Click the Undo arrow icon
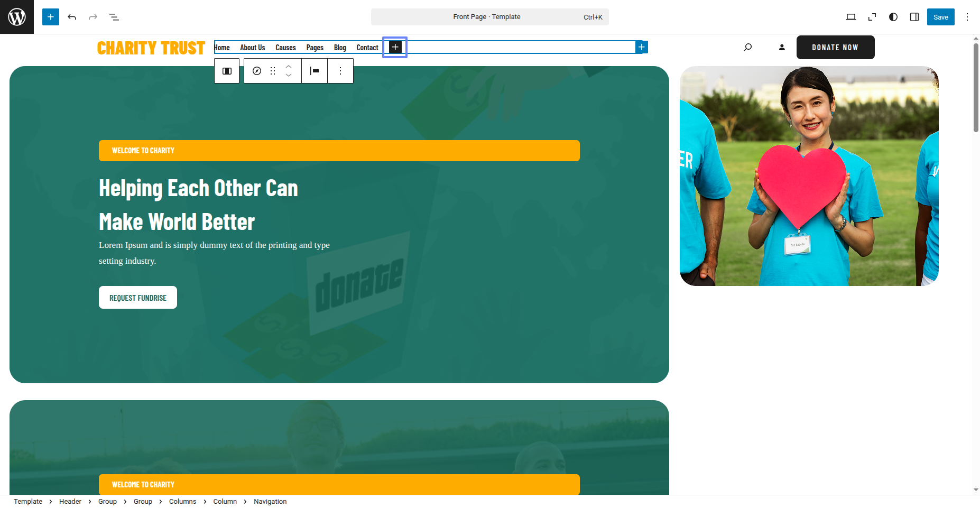 pyautogui.click(x=72, y=17)
